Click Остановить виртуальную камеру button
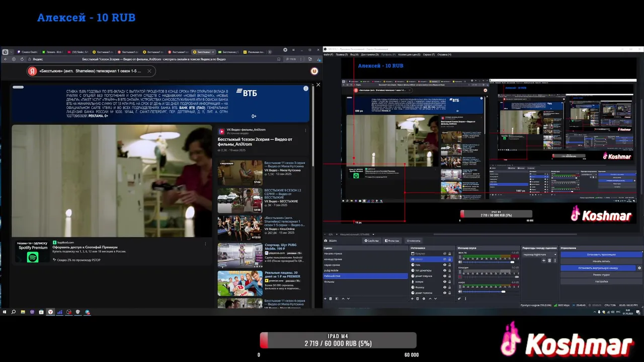644x362 pixels. [x=598, y=268]
